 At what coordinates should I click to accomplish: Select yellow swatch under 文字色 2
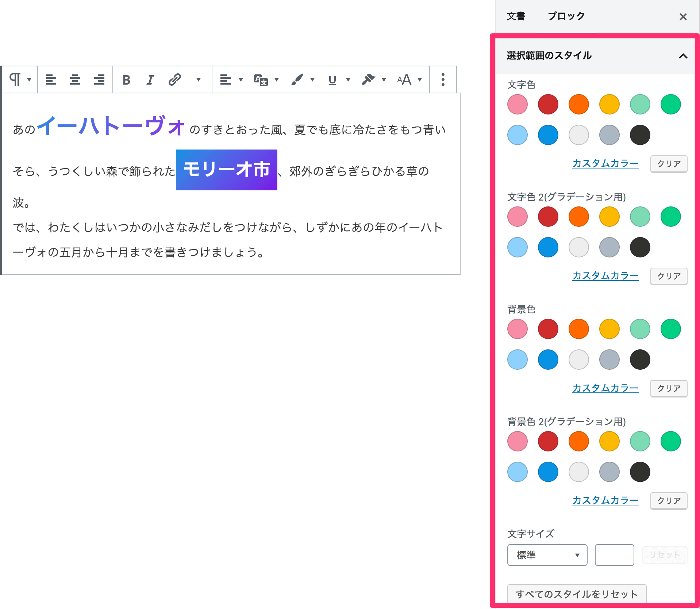[x=609, y=217]
